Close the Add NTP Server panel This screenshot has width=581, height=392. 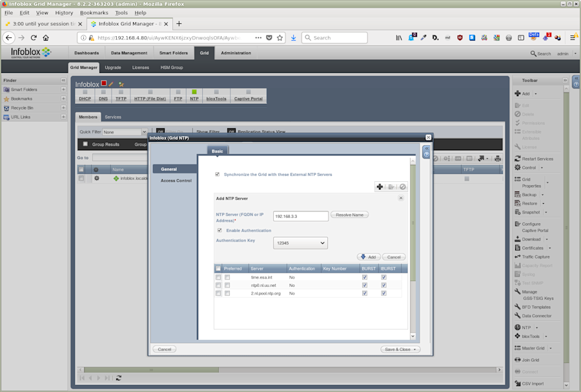click(x=401, y=198)
